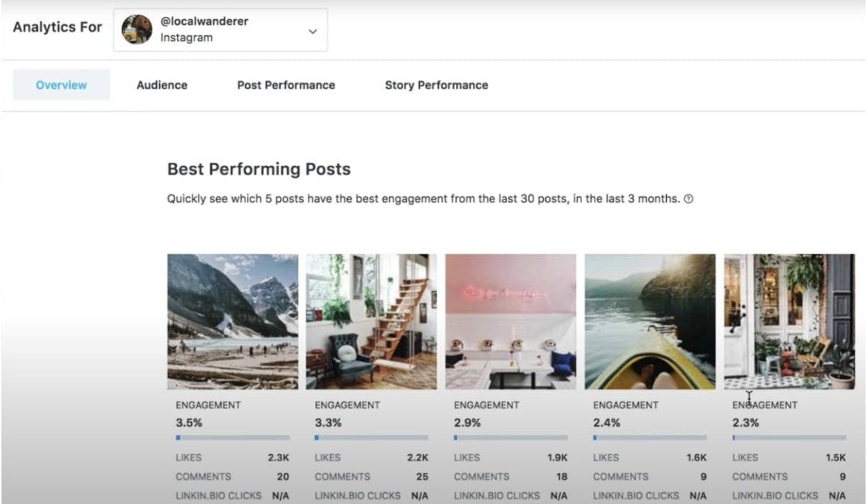Click the 'Analytics For' label
Screen dimensions: 868x504
[57, 27]
